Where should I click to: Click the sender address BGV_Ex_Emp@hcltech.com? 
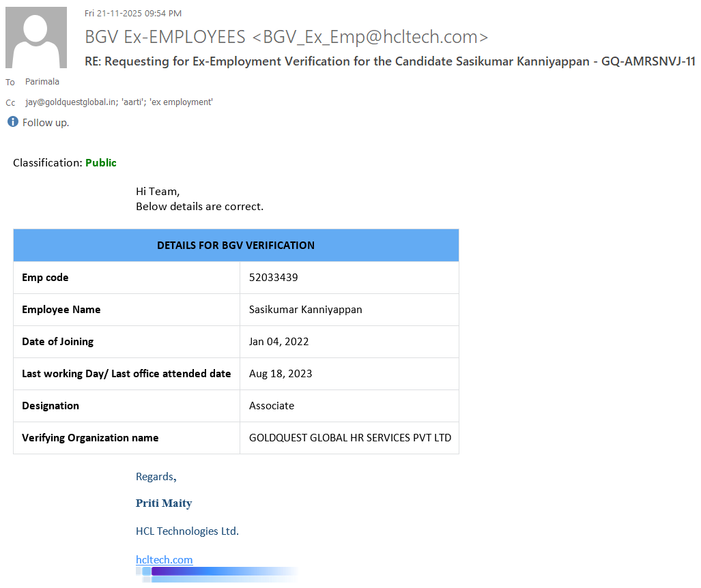[x=375, y=37]
